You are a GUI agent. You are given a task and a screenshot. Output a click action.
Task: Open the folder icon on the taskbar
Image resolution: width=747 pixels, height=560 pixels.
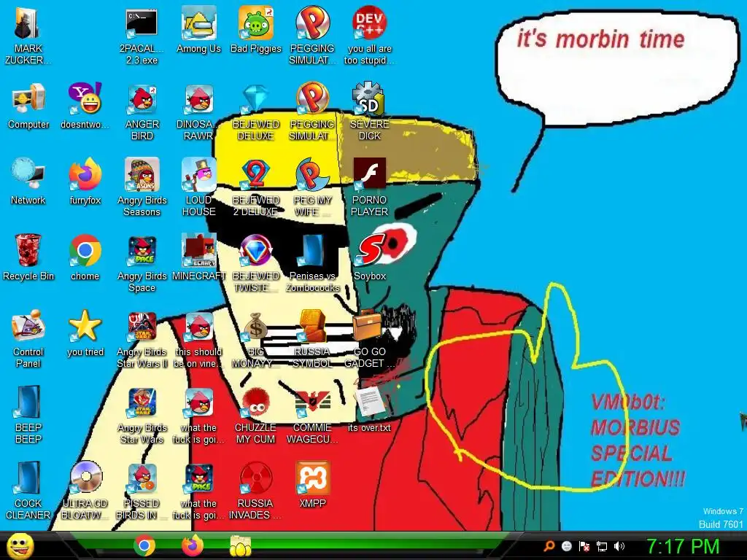(x=241, y=545)
